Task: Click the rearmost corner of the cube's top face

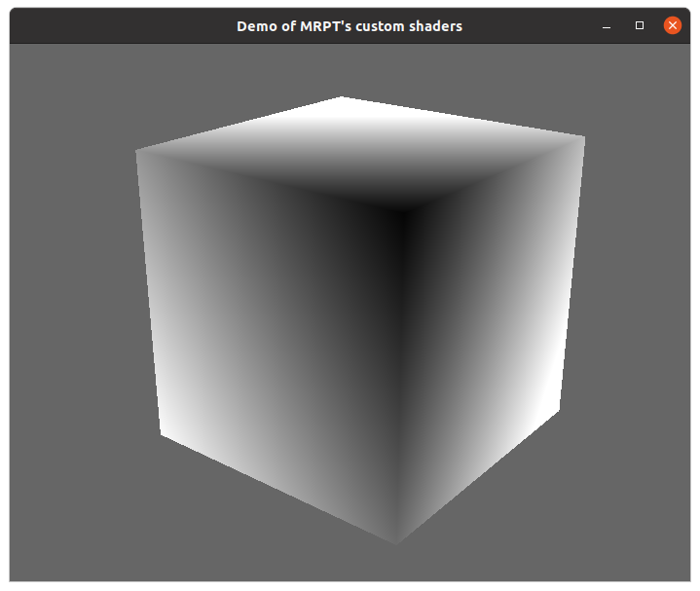Action: 342,96
